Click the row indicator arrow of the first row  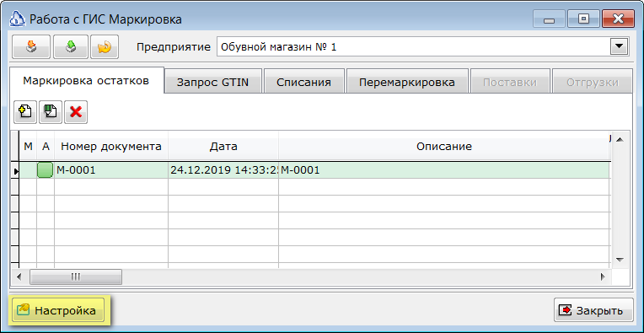[15, 171]
